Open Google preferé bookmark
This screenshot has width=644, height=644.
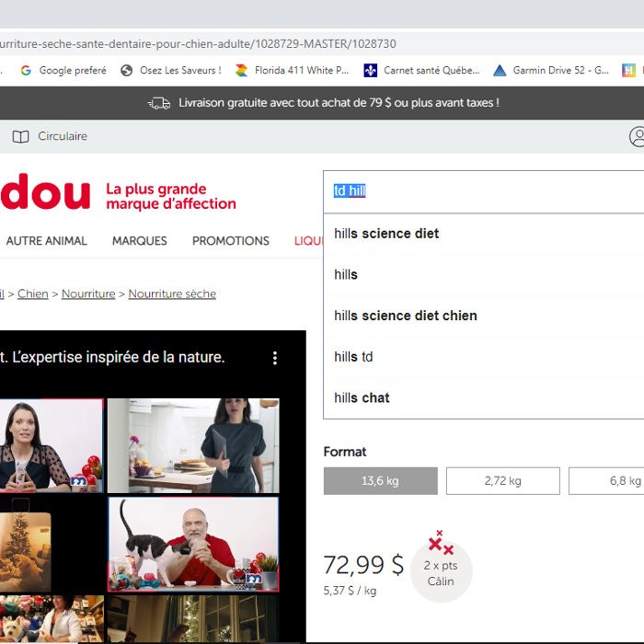[63, 71]
